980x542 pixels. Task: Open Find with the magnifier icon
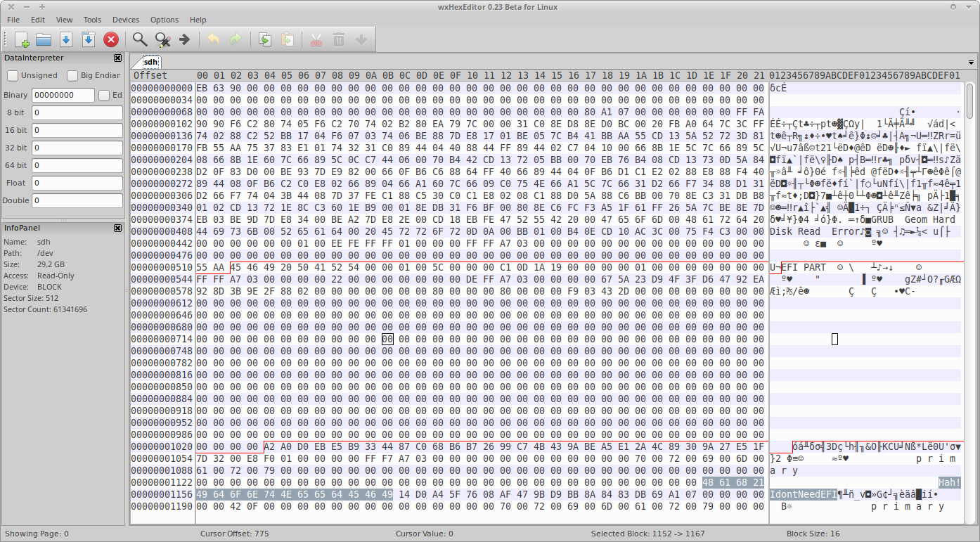click(x=140, y=40)
